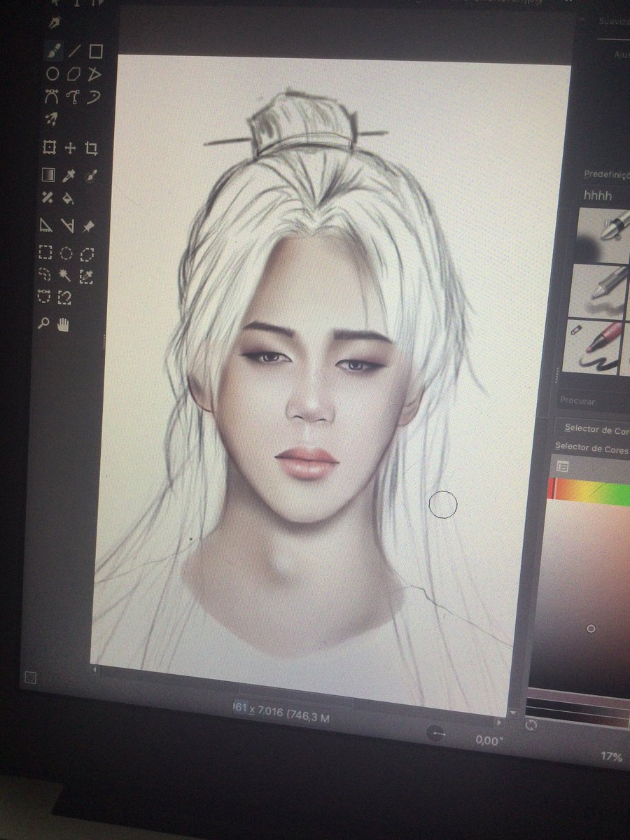Pick a hue on the rainbow strip
630x840 pixels.
click(589, 492)
